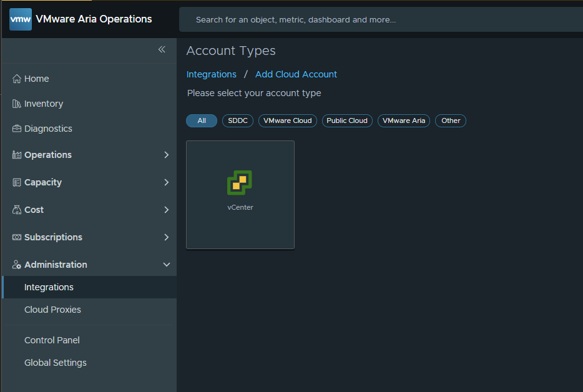Click the vCenter green-yellow icon
583x392 pixels.
(x=240, y=183)
